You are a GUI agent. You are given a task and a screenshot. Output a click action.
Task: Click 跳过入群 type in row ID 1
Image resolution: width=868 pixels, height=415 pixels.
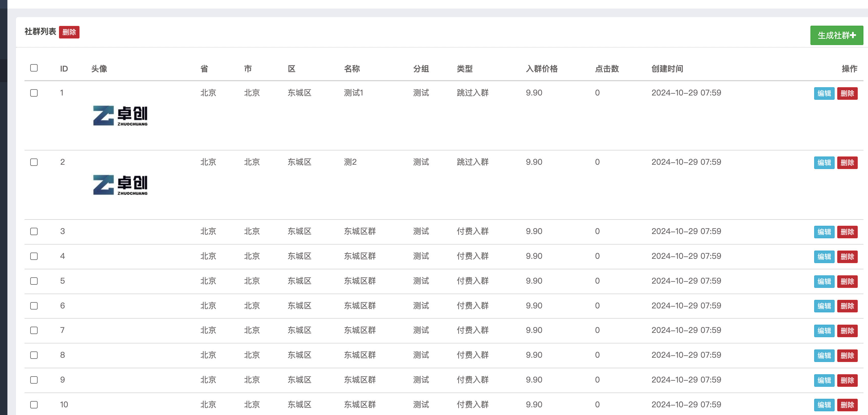pos(472,93)
